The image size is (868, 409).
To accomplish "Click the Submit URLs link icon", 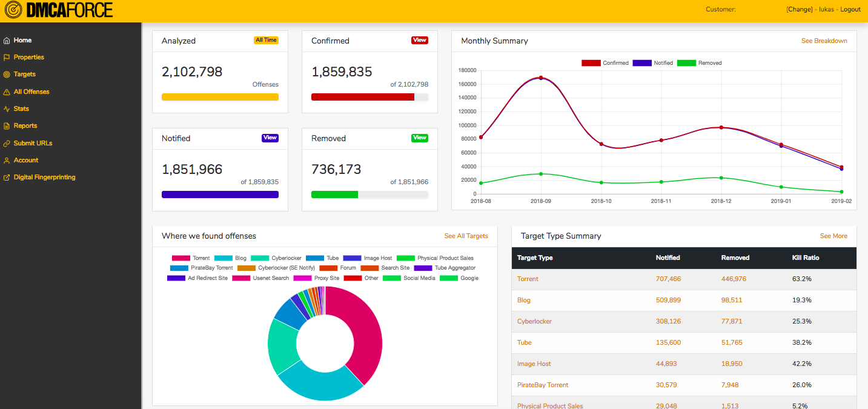I will click(7, 144).
